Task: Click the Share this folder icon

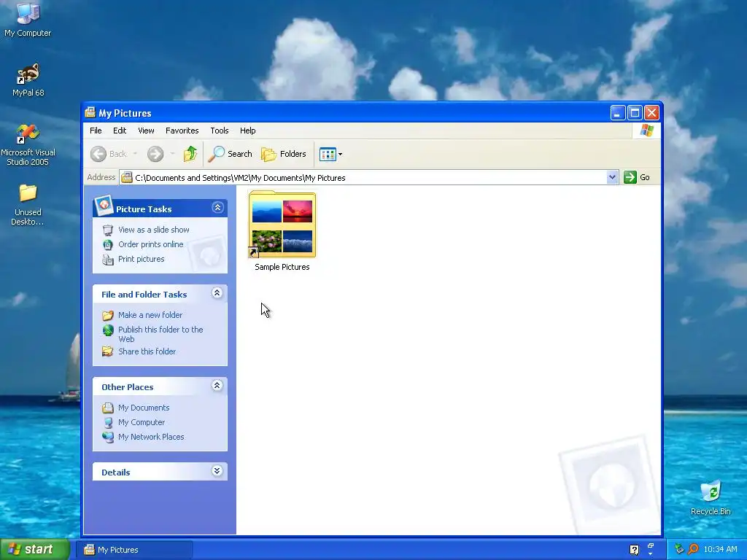Action: [108, 351]
